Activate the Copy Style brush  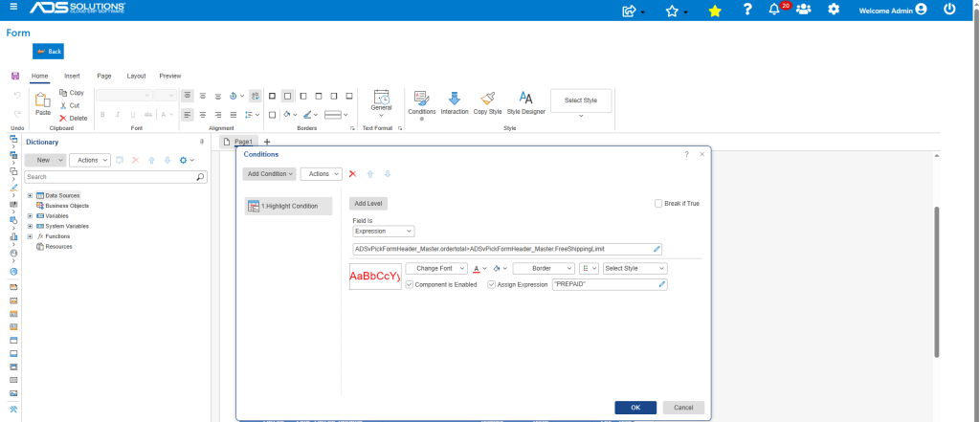coord(487,103)
